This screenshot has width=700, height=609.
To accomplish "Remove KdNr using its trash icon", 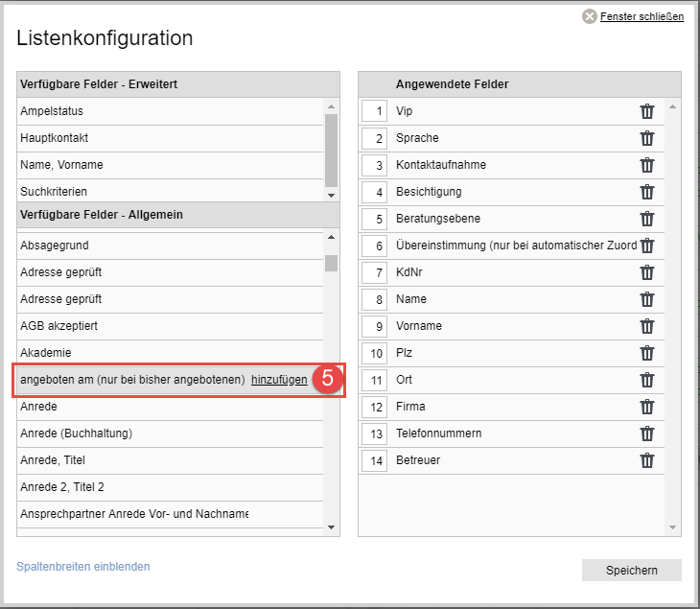I will tap(647, 272).
